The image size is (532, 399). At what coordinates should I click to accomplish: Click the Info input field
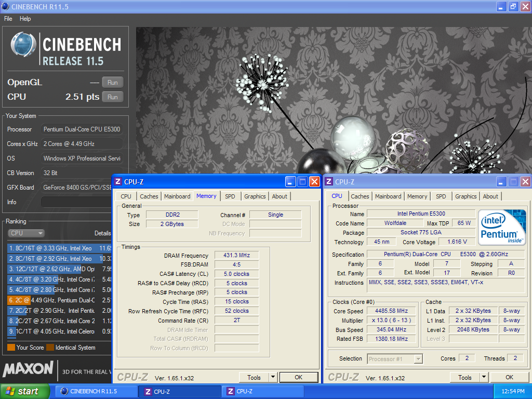coord(76,202)
